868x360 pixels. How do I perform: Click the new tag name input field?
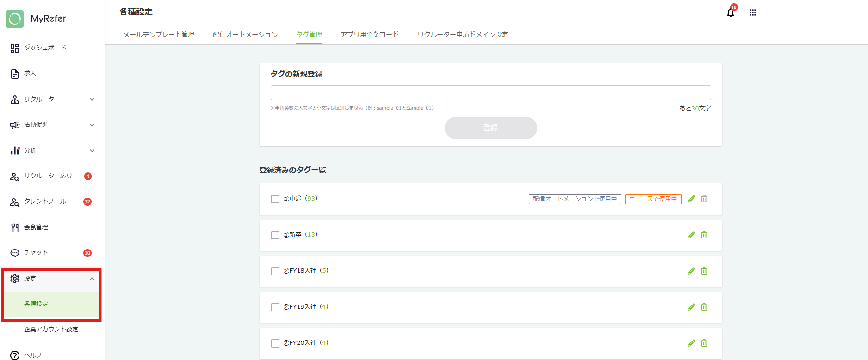pyautogui.click(x=490, y=93)
